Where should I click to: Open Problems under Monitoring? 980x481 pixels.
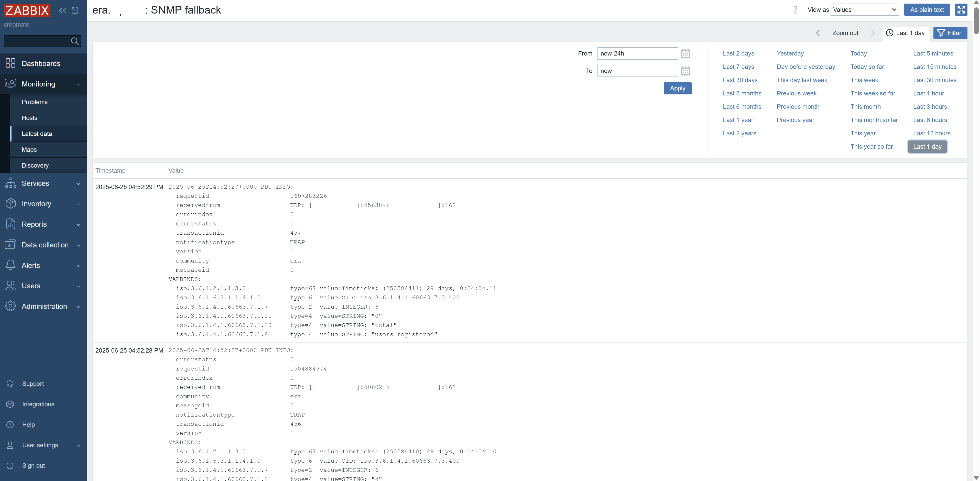click(x=35, y=102)
